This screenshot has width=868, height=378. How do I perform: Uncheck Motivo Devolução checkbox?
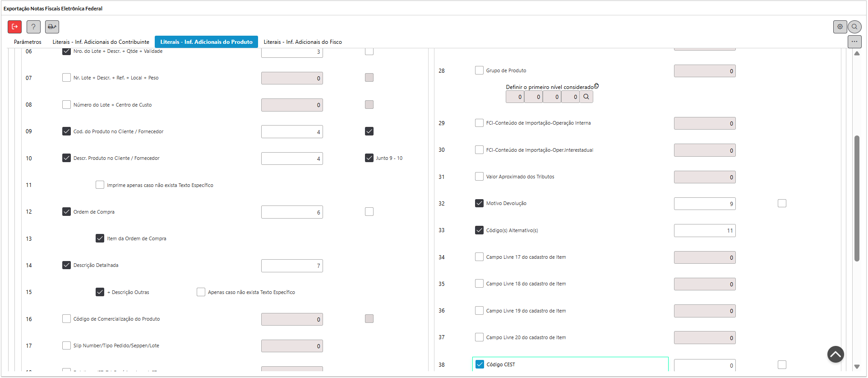coord(479,203)
